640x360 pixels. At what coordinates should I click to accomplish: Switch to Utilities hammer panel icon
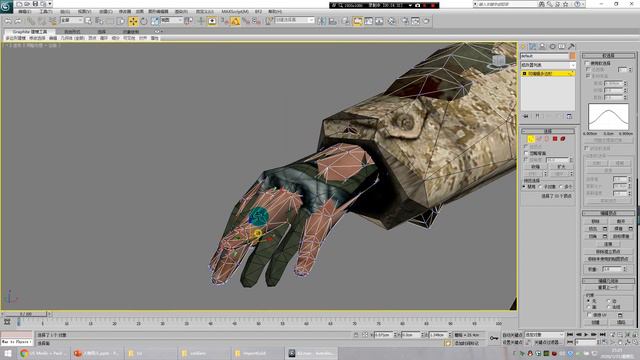click(x=571, y=47)
